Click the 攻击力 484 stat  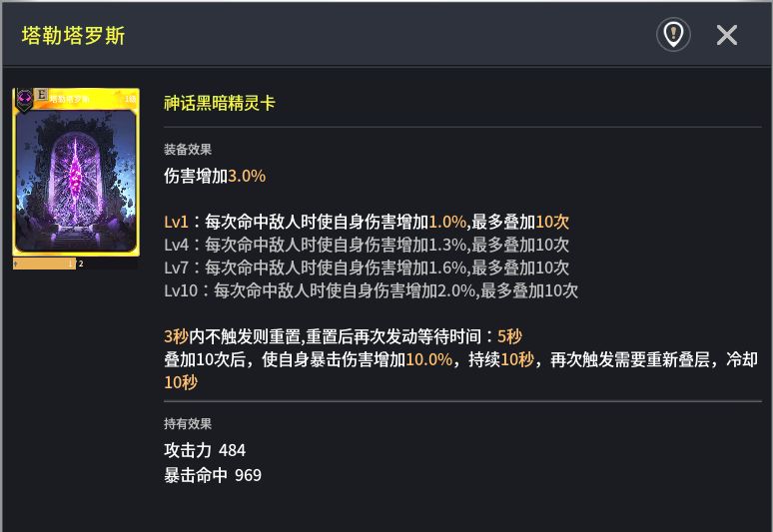click(x=205, y=450)
